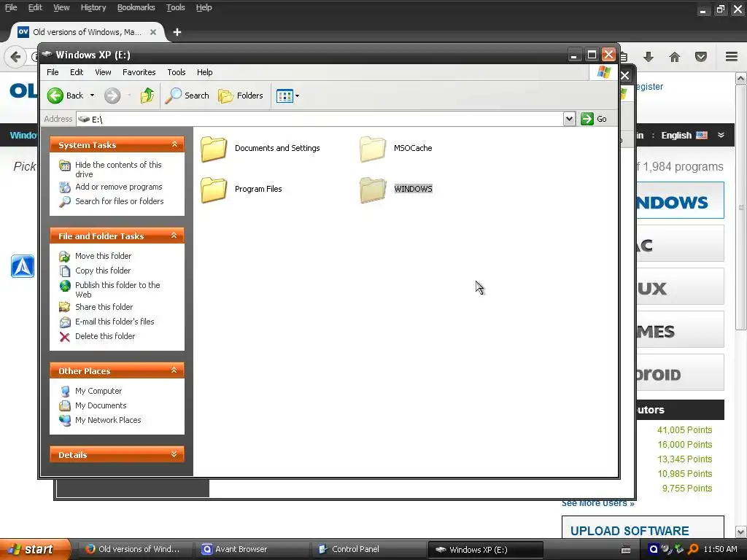
Task: Open a new browser tab plus button
Action: click(177, 32)
